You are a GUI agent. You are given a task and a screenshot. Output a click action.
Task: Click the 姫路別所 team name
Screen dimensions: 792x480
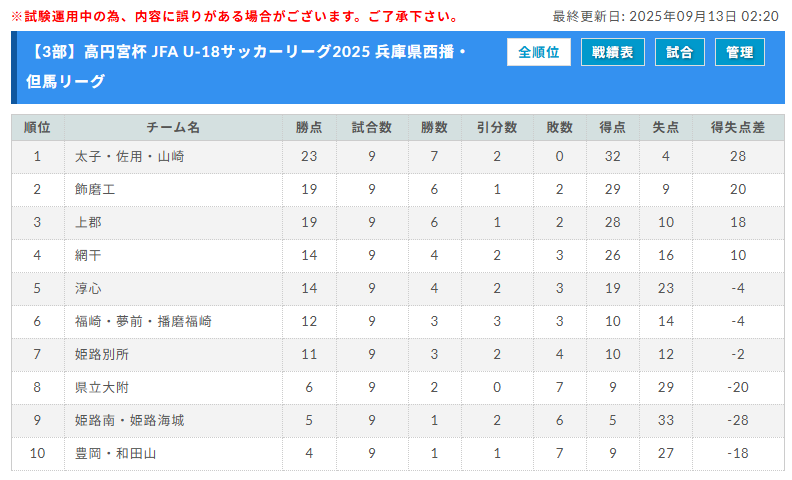coord(102,354)
